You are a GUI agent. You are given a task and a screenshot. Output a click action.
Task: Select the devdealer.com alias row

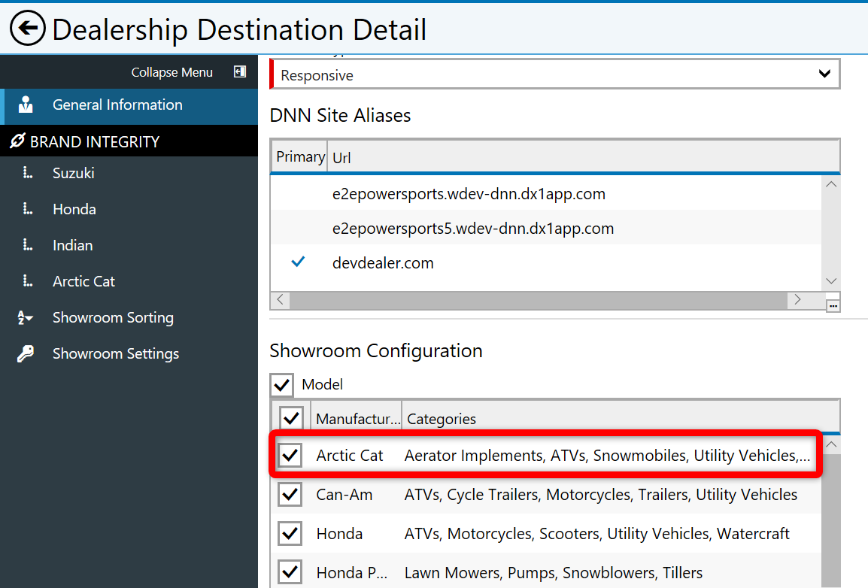coord(546,262)
